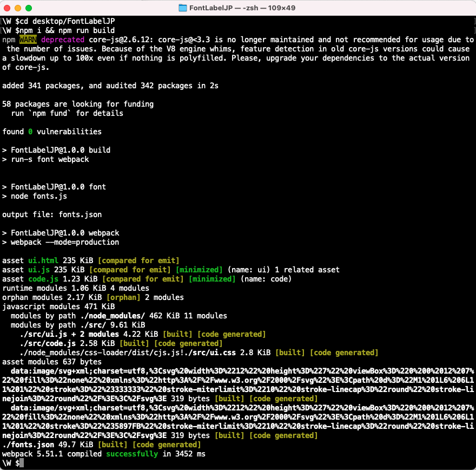The height and width of the screenshot is (470, 476).
Task: Click the 'npm i && npm run build' command
Action: 67,30
